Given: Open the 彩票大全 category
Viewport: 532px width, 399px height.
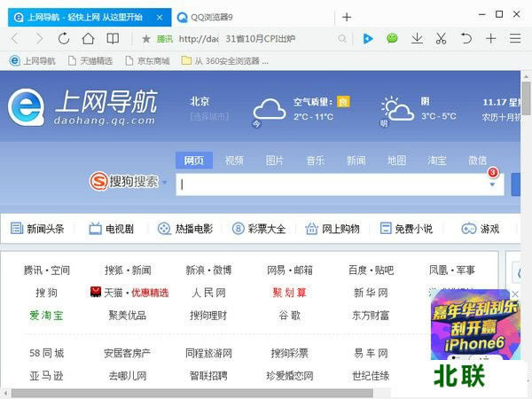Looking at the screenshot, I should click(259, 229).
